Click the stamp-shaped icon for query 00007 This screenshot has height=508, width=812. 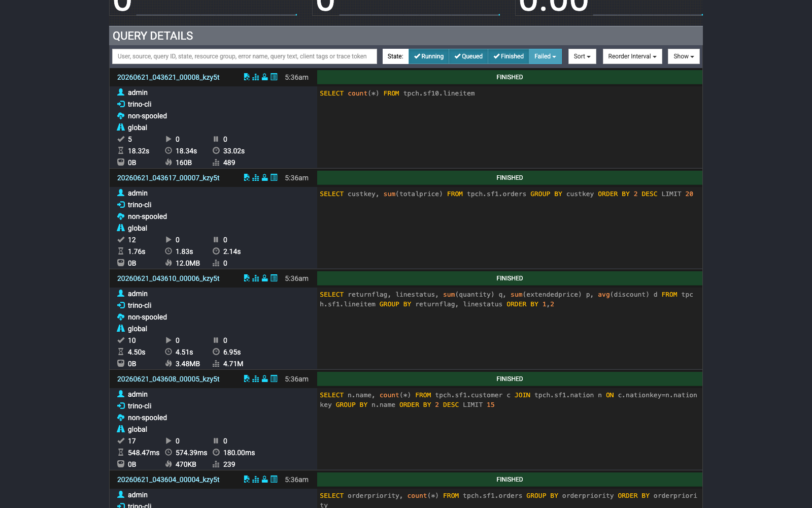tap(265, 178)
